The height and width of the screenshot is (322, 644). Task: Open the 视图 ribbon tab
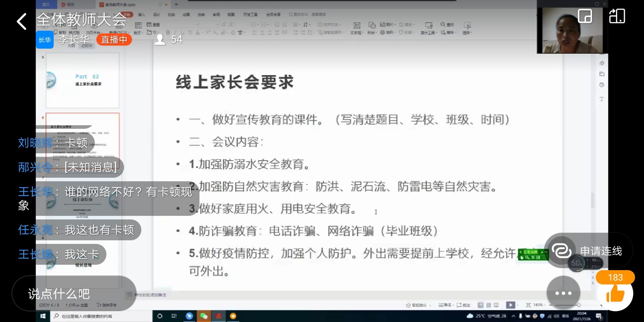(231, 14)
